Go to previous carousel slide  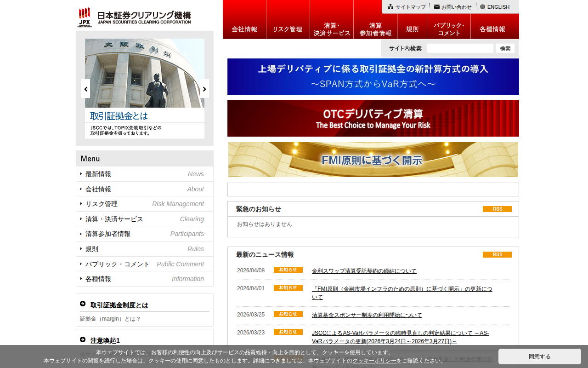pos(86,89)
